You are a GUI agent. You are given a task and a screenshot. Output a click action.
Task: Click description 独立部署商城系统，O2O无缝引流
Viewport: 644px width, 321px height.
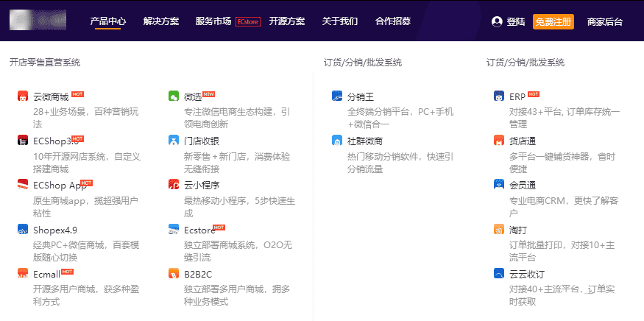(238, 252)
